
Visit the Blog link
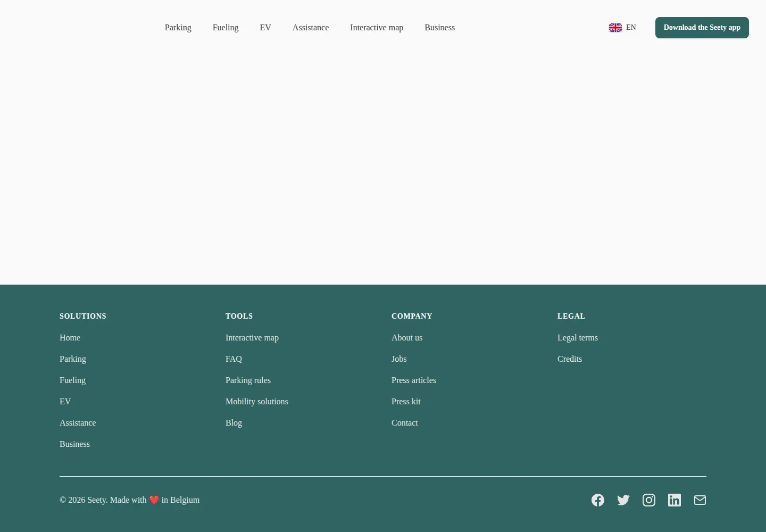pos(234,423)
